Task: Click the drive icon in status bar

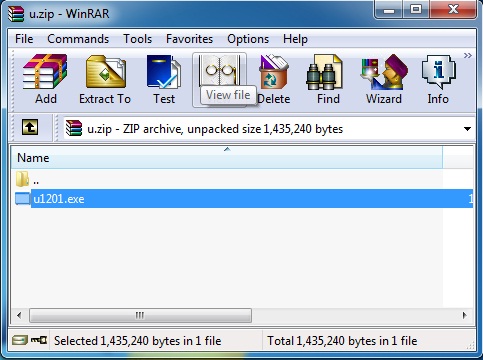Action: click(20, 340)
